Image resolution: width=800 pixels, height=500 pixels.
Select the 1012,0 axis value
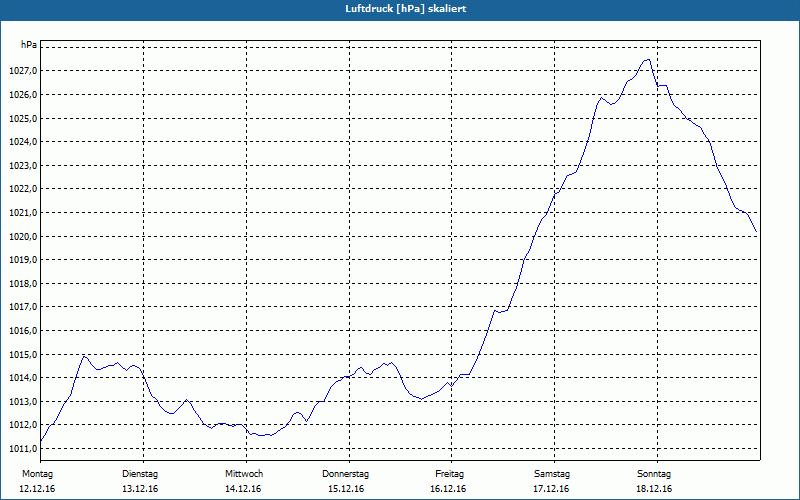click(23, 425)
